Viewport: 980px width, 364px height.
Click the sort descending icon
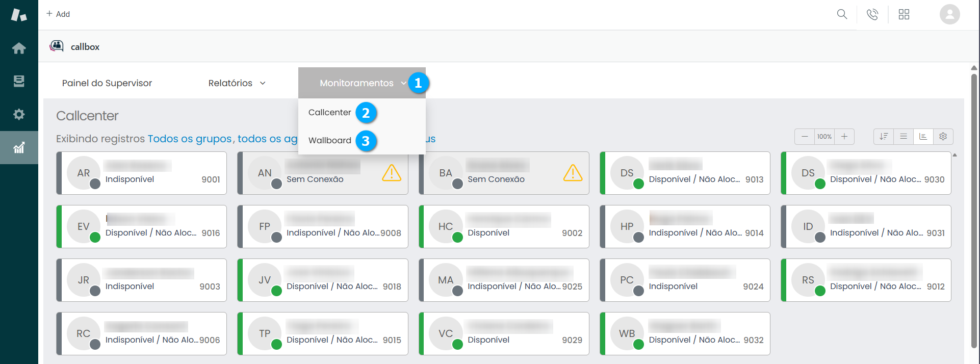pyautogui.click(x=884, y=137)
